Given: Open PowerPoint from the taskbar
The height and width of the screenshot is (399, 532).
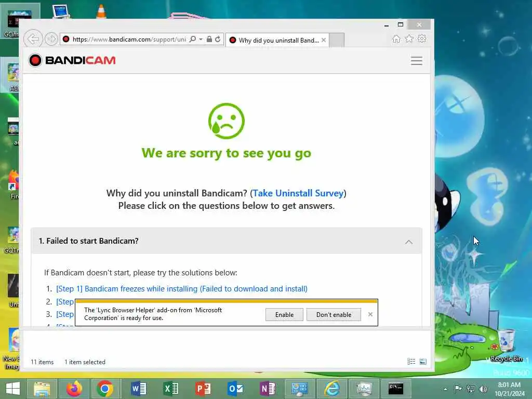Looking at the screenshot, I should click(x=203, y=389).
